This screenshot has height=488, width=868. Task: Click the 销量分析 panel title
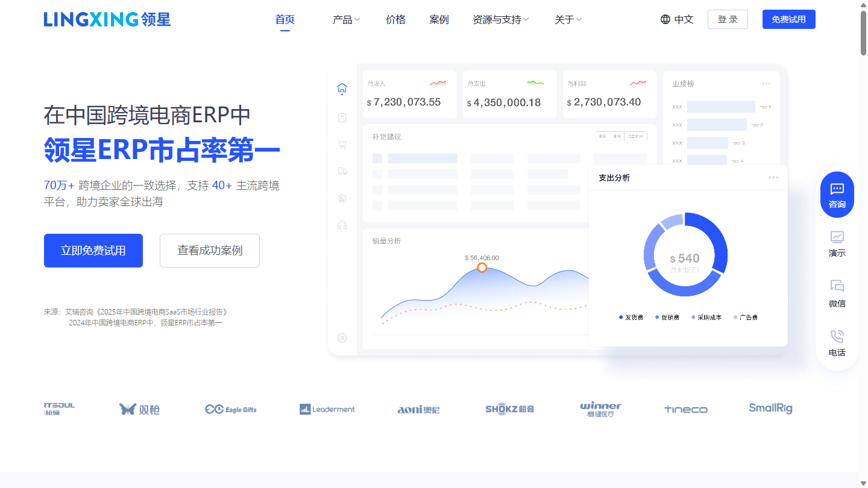click(x=386, y=241)
